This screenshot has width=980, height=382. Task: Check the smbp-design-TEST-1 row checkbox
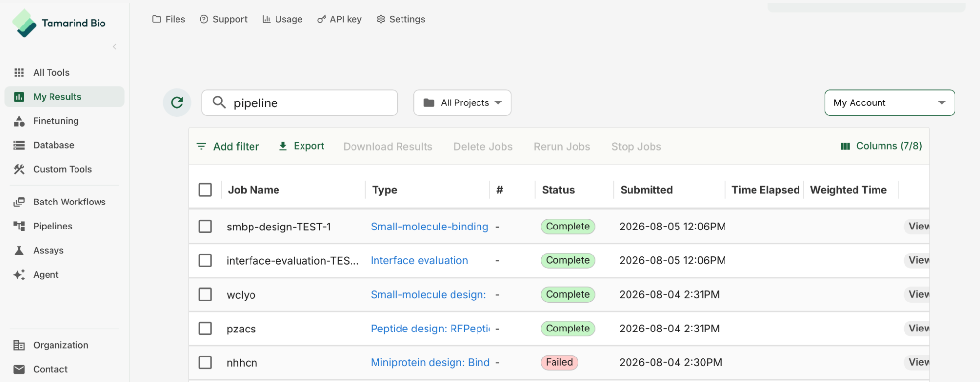(x=205, y=227)
